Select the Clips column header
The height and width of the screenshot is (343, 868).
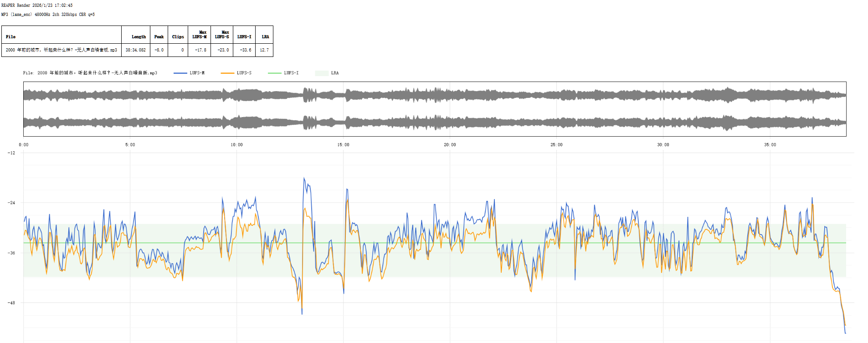click(178, 37)
